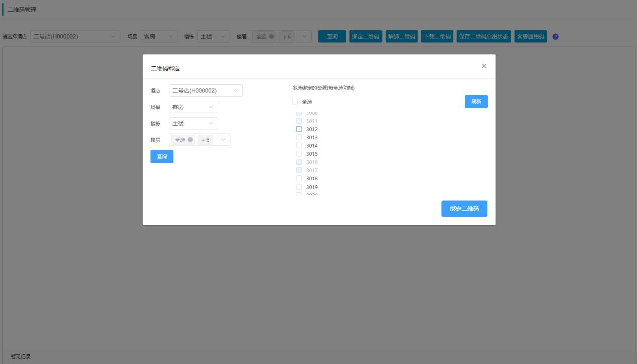Close the 二维码绑定 dialog with the X
Screen dimensions: 637x364
click(x=484, y=66)
